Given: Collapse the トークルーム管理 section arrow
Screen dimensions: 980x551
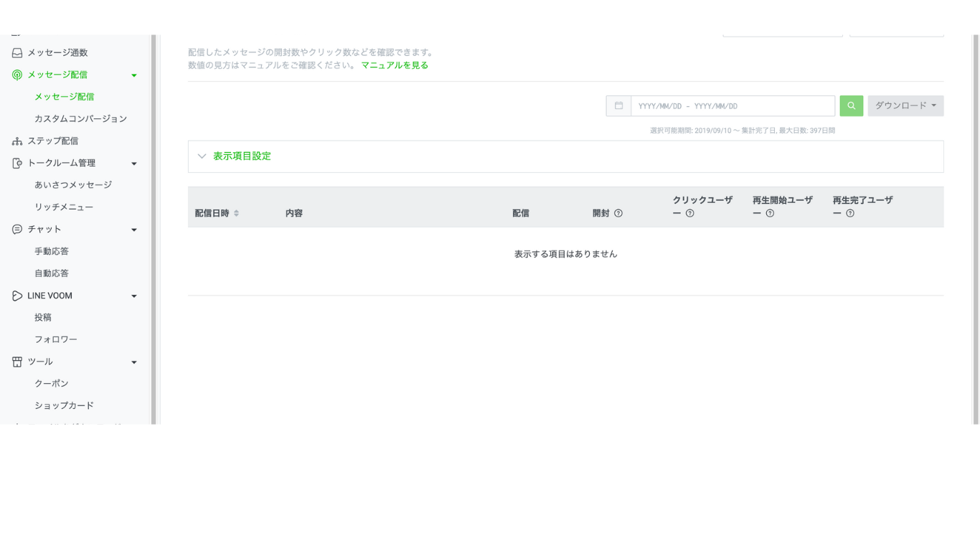Looking at the screenshot, I should click(134, 164).
